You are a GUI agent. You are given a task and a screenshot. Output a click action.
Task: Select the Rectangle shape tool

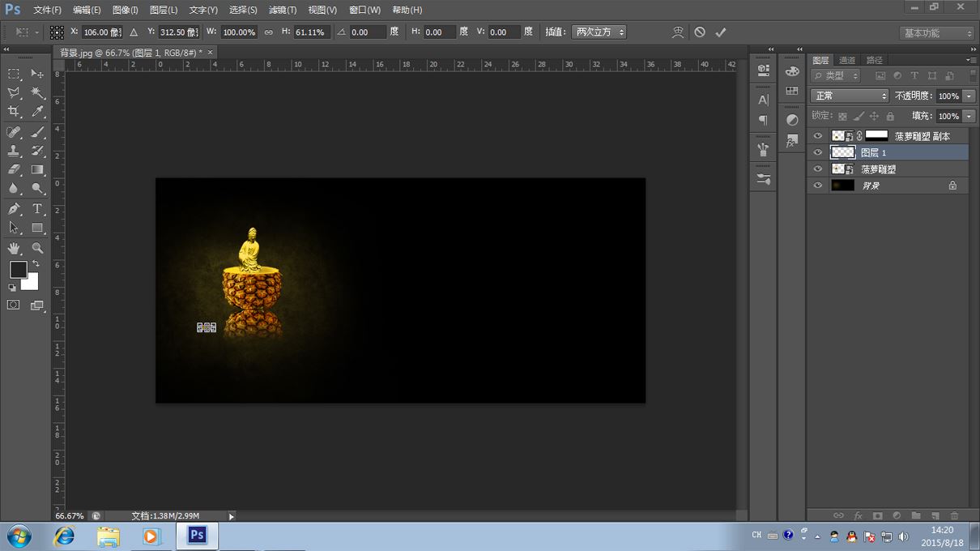point(37,229)
